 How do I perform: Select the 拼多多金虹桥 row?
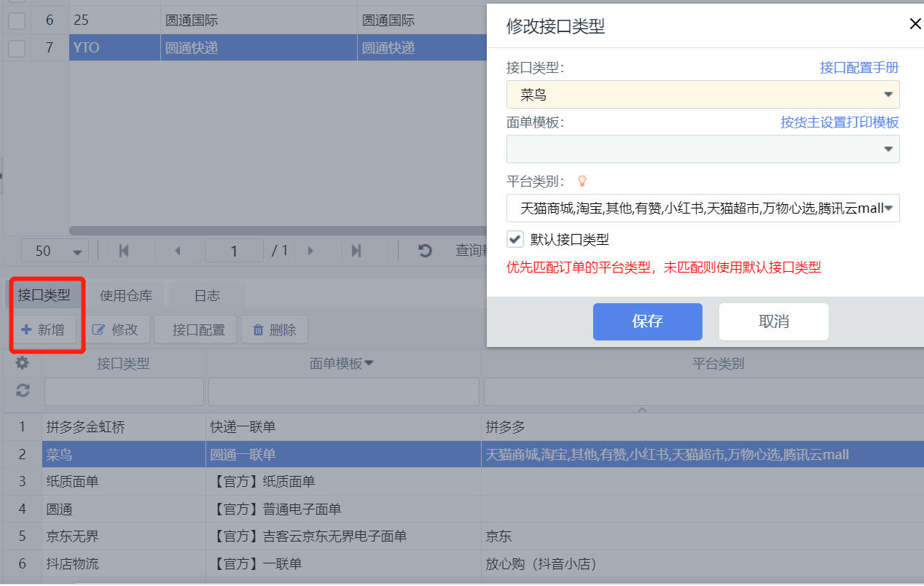click(x=462, y=426)
